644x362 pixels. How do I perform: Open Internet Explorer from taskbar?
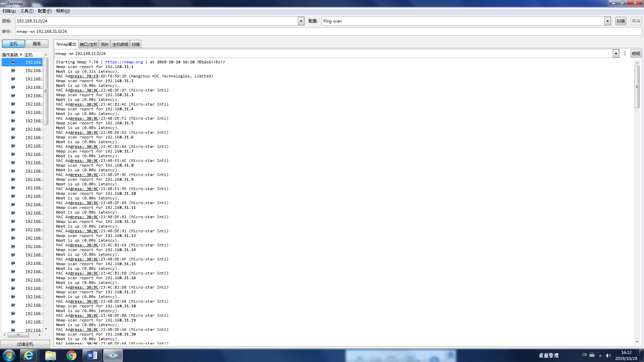[x=29, y=355]
